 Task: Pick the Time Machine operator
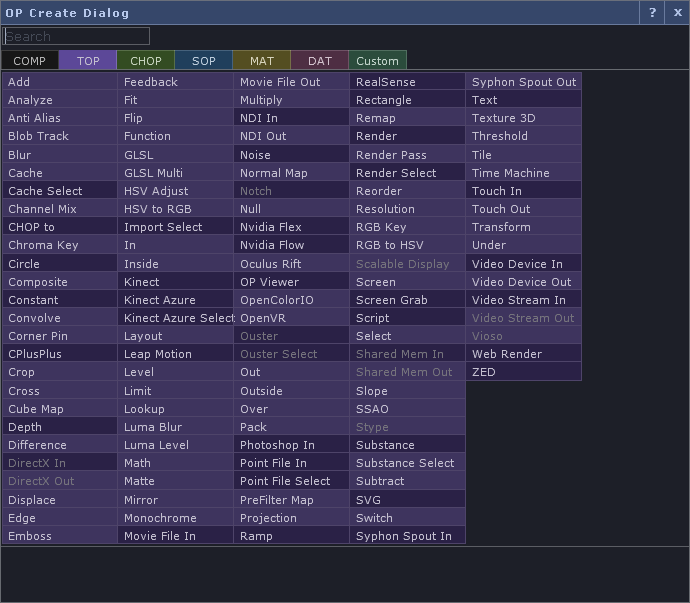[x=524, y=173]
